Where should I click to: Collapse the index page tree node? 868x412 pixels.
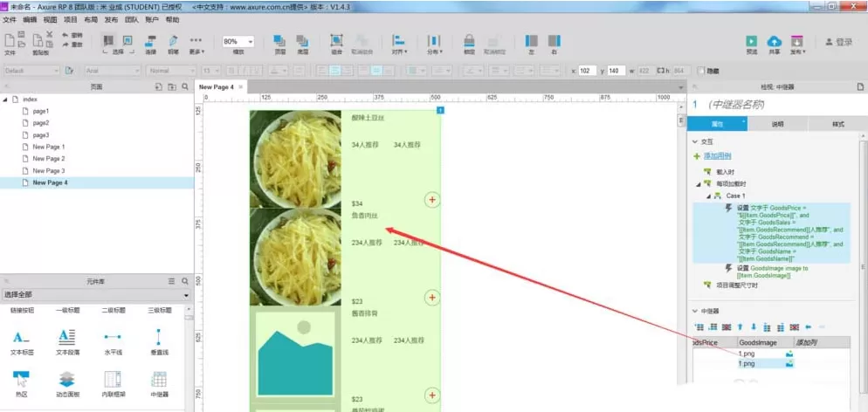[5, 99]
